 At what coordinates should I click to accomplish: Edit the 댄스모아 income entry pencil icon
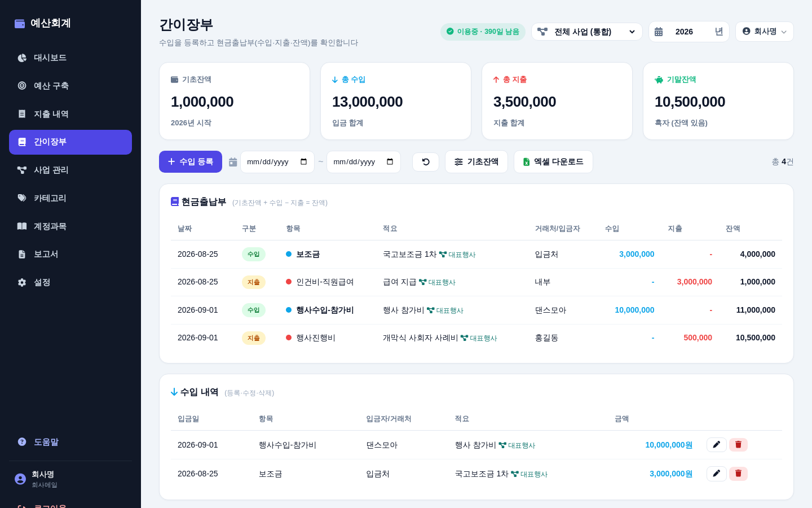coord(716,445)
